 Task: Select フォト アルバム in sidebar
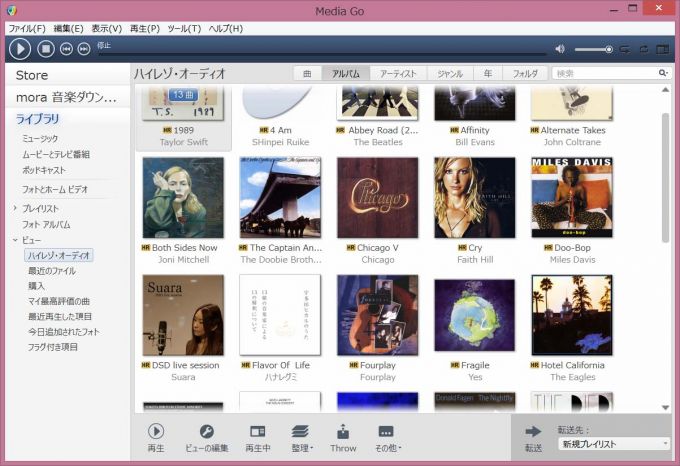(x=46, y=225)
